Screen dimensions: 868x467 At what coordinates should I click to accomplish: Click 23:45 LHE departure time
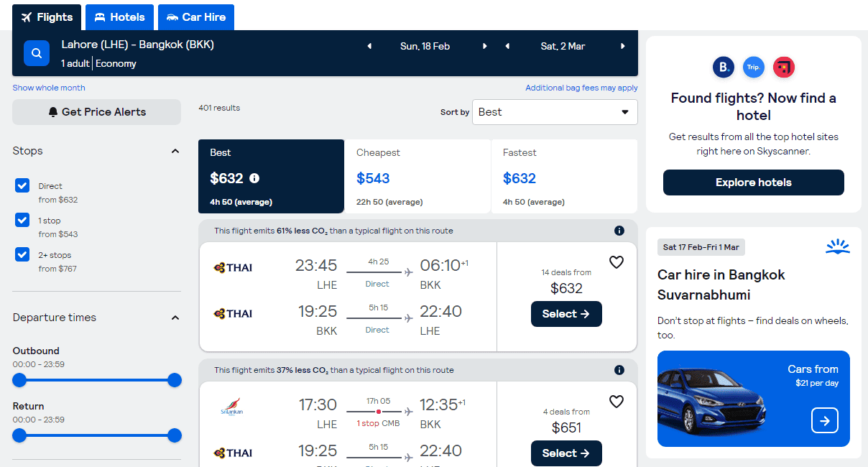[x=316, y=266]
